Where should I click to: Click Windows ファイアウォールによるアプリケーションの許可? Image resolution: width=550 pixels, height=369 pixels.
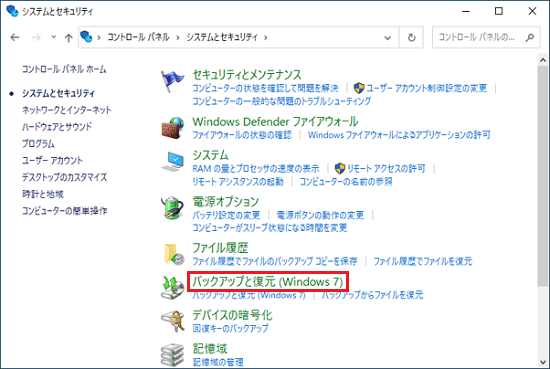click(399, 135)
